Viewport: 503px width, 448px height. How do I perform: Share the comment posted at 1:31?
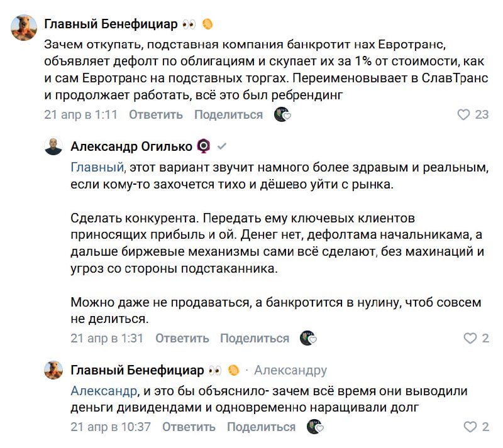[x=255, y=338]
